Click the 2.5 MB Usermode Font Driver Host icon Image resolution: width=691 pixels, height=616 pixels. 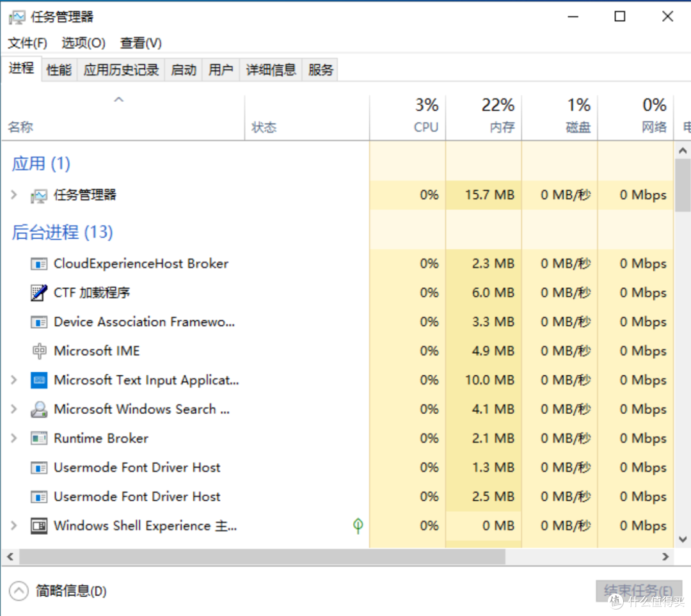click(39, 497)
